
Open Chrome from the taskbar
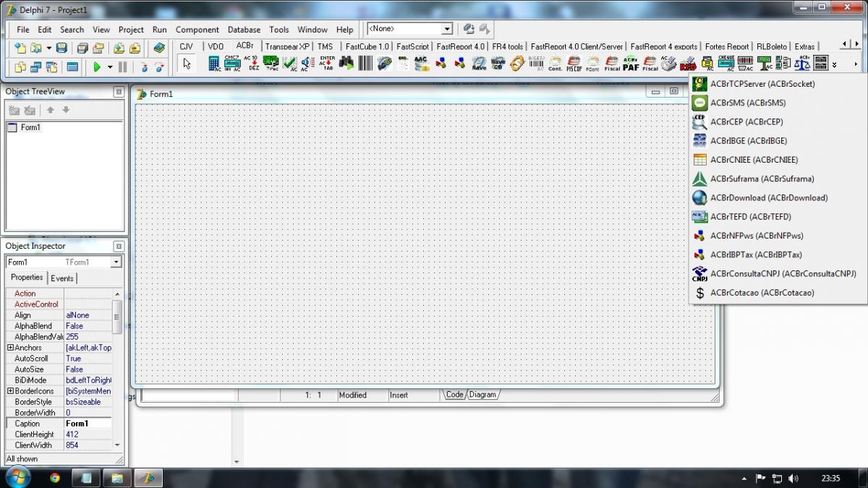(54, 478)
